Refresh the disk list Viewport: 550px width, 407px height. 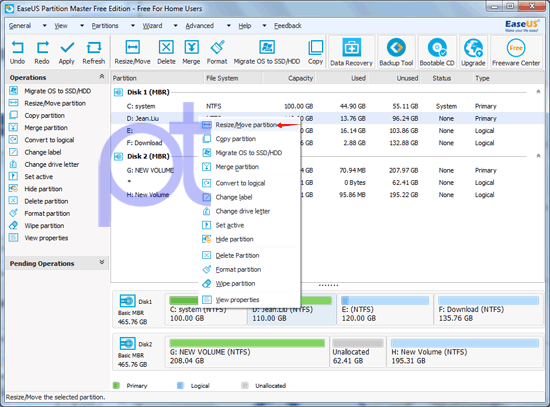coord(94,53)
